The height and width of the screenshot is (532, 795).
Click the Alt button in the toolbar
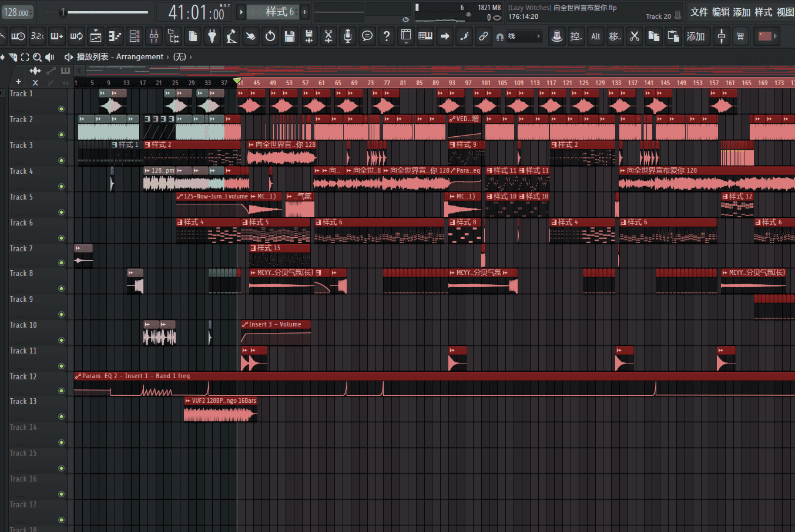596,36
